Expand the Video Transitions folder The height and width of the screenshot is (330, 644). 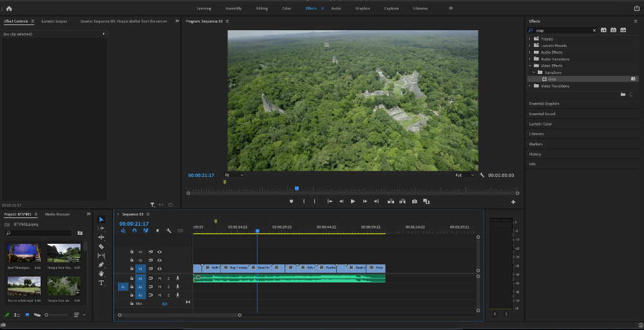click(x=529, y=86)
